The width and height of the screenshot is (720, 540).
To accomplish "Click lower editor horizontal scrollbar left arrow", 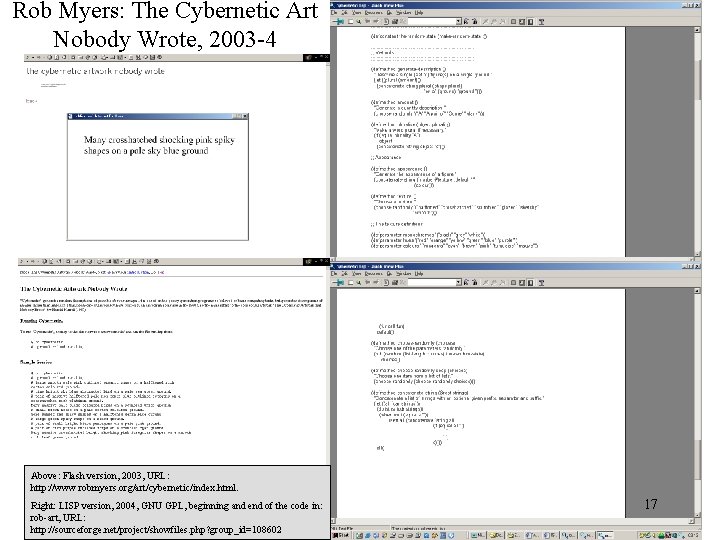I will pyautogui.click(x=334, y=521).
